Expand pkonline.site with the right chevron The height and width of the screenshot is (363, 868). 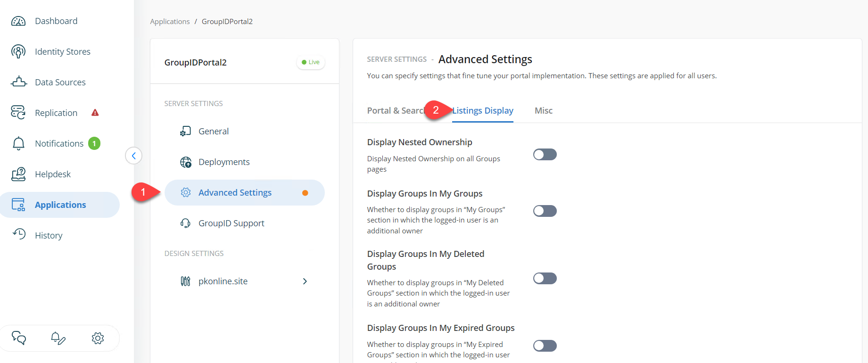click(x=305, y=281)
